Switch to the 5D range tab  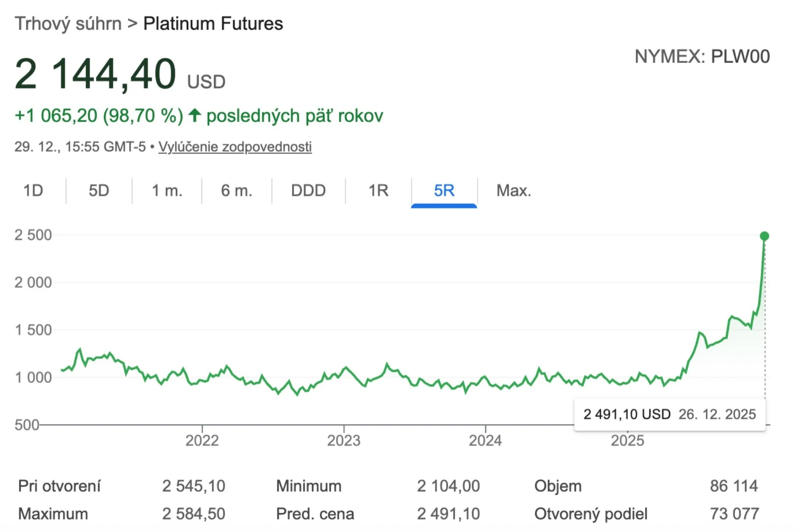pyautogui.click(x=99, y=191)
